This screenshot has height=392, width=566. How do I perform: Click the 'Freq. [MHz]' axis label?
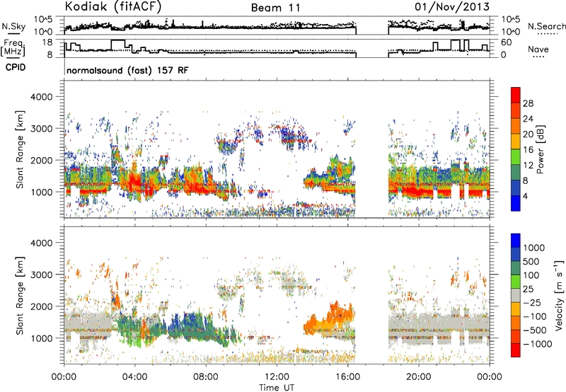(13, 48)
